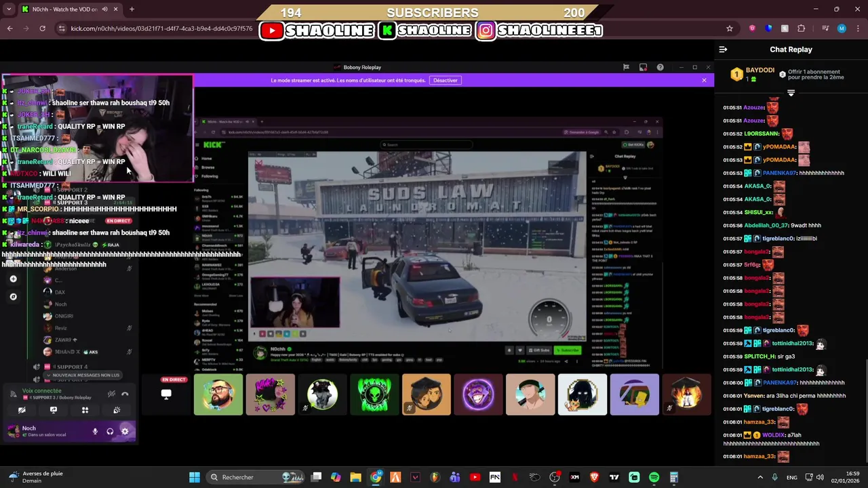
Task: Open Discord user settings gear
Action: 125,431
